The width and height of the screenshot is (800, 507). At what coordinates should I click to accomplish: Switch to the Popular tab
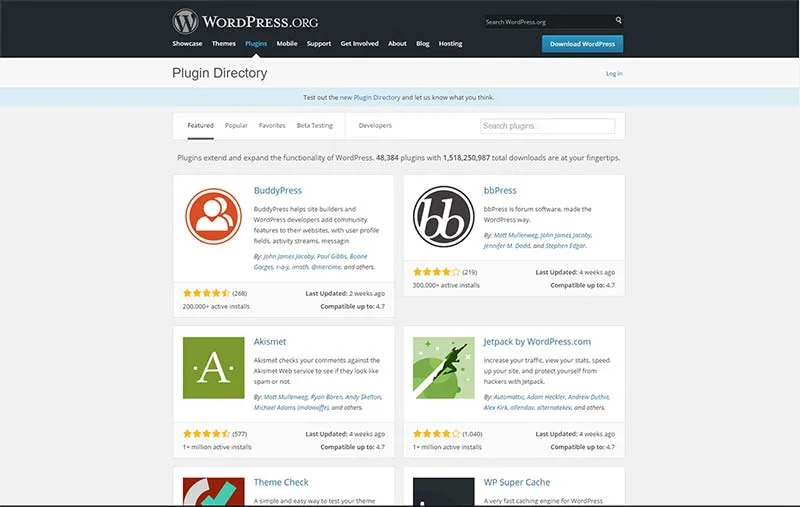pyautogui.click(x=236, y=125)
